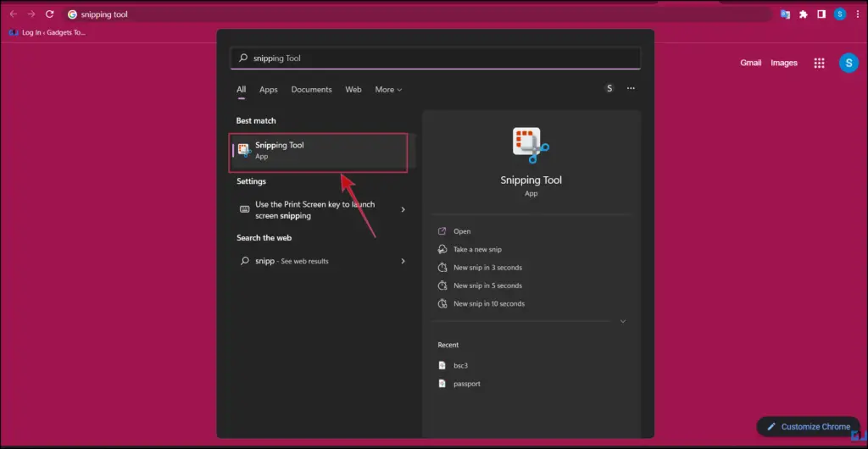Go back in Chrome browser
Viewport: 868px width, 449px height.
[x=14, y=14]
